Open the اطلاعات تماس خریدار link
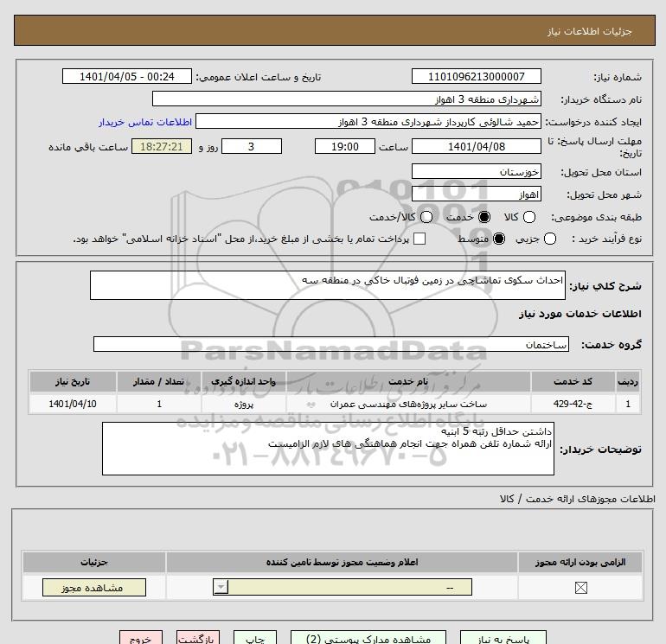666x644 pixels. point(145,122)
